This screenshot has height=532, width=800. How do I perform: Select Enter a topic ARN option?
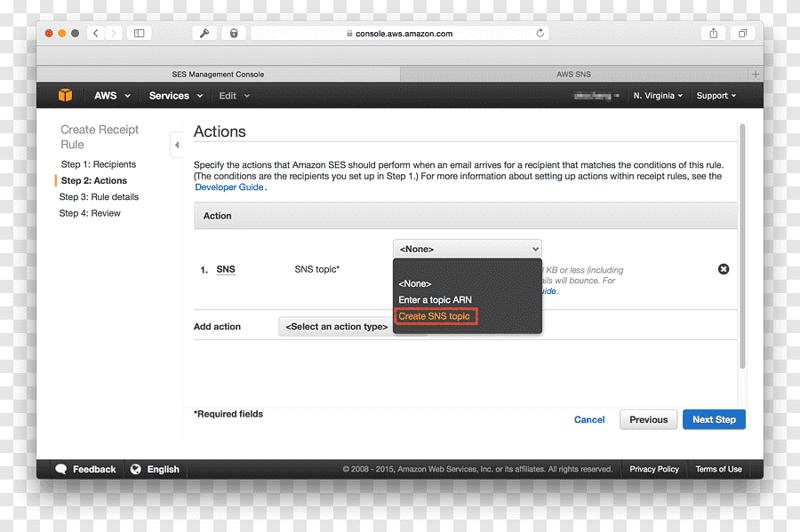[x=435, y=299]
